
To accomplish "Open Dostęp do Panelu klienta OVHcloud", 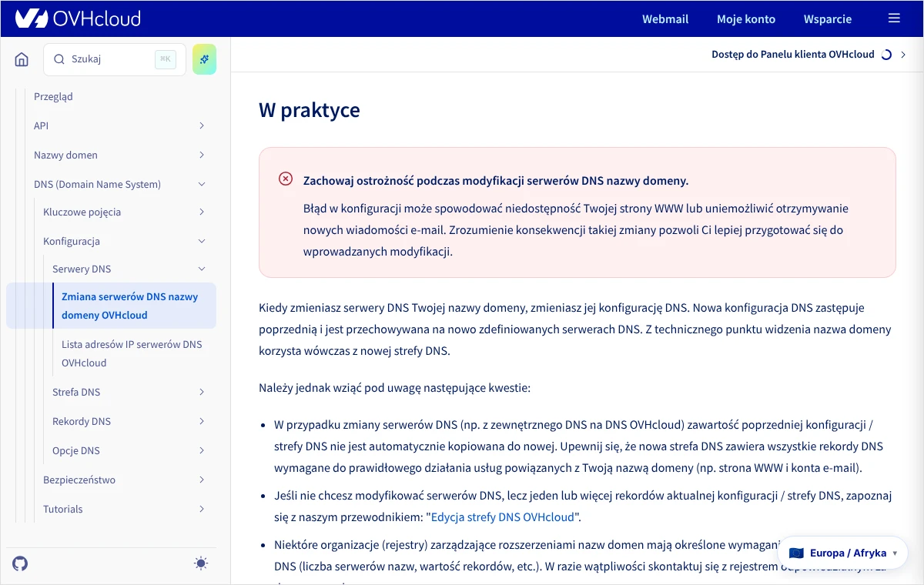I will 793,55.
